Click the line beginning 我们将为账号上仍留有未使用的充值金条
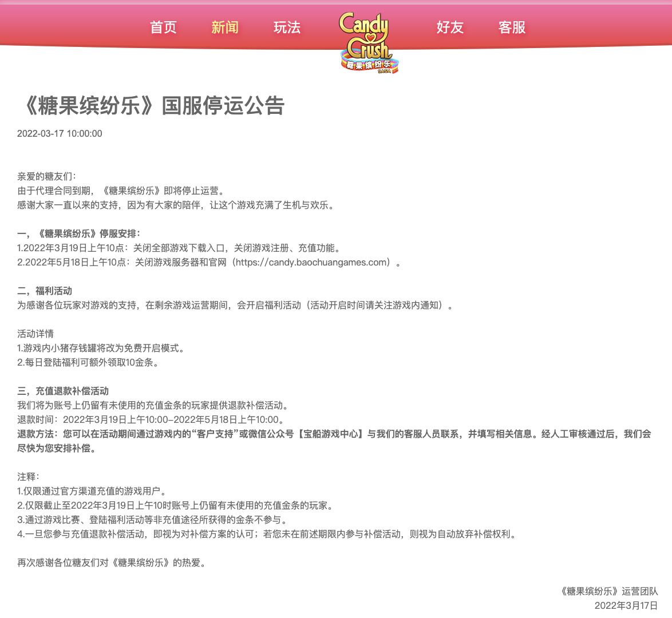672x618 pixels. click(x=153, y=406)
